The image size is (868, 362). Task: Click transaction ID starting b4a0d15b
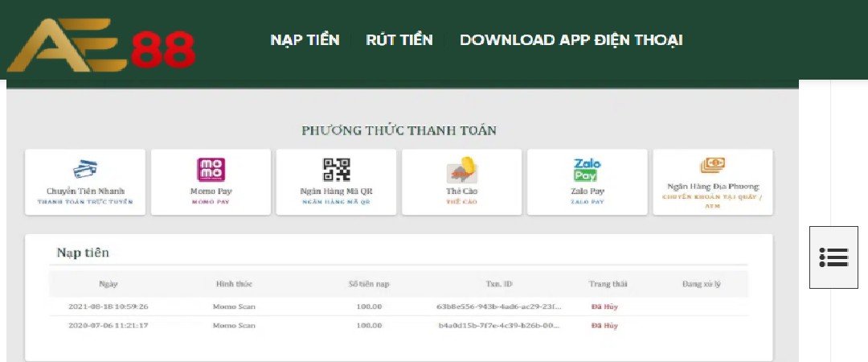tap(499, 326)
